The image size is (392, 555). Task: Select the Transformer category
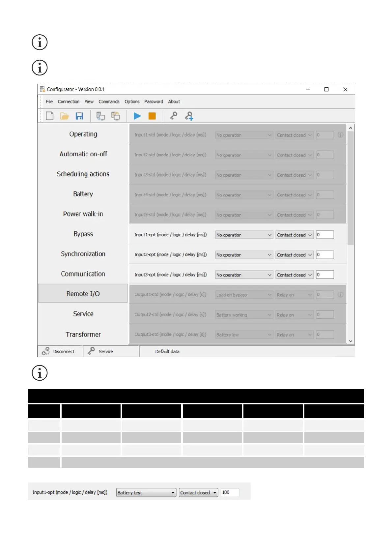[83, 334]
